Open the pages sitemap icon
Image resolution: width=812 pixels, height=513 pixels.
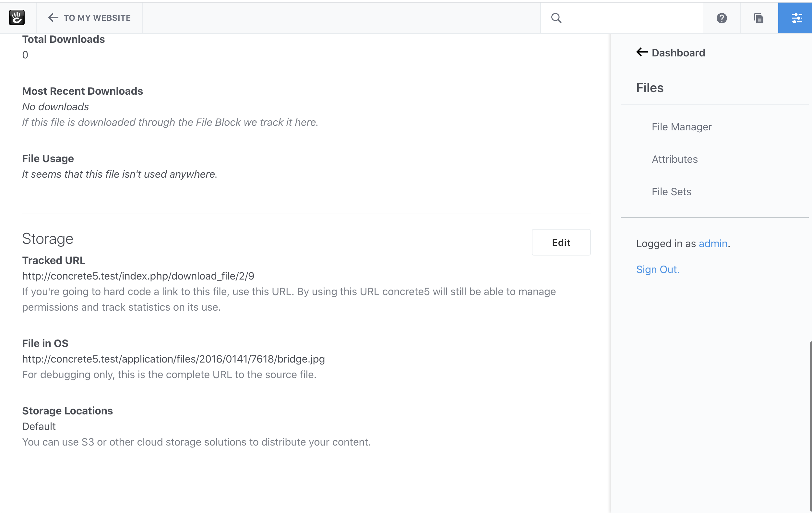[x=758, y=18]
